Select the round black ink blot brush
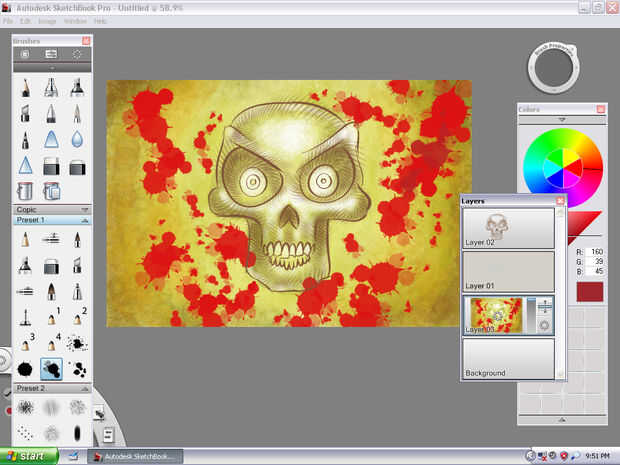 coord(25,369)
